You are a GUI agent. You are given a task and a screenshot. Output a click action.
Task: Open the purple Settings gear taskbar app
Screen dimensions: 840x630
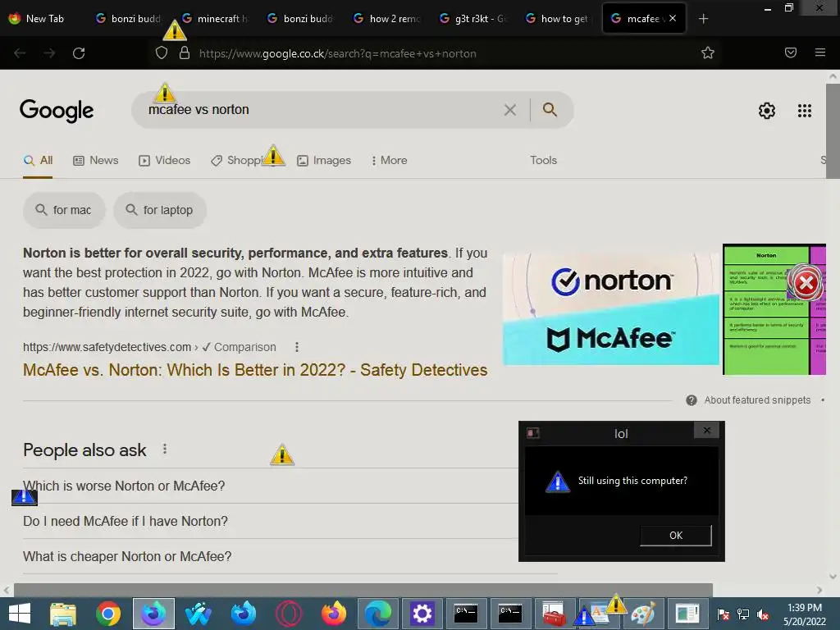pos(422,614)
